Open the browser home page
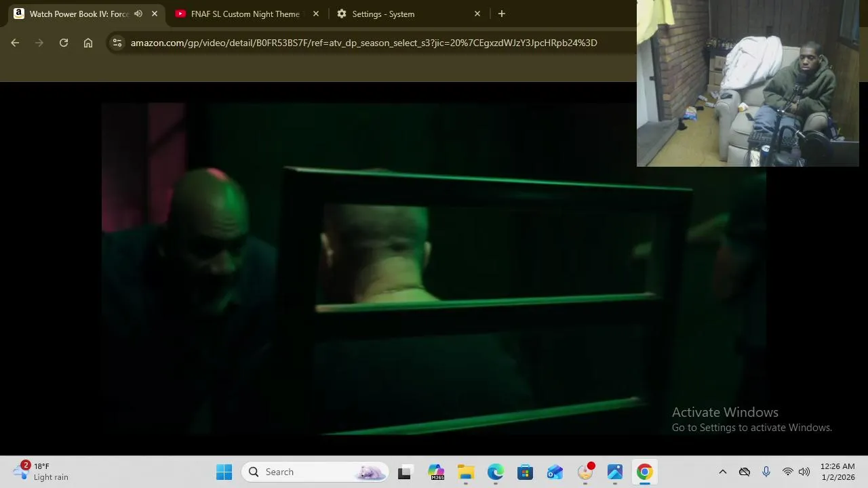The height and width of the screenshot is (488, 868). click(88, 43)
